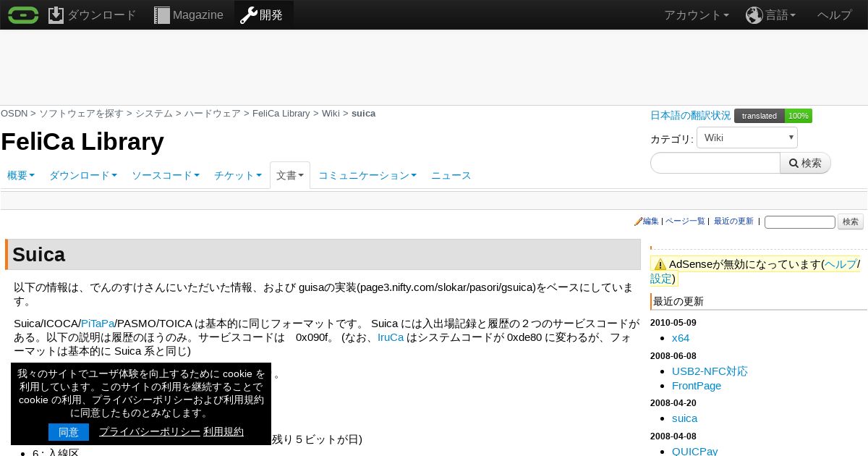Click the ハードウェア breadcrumb
Screen dimensions: 868x456
[x=213, y=114]
